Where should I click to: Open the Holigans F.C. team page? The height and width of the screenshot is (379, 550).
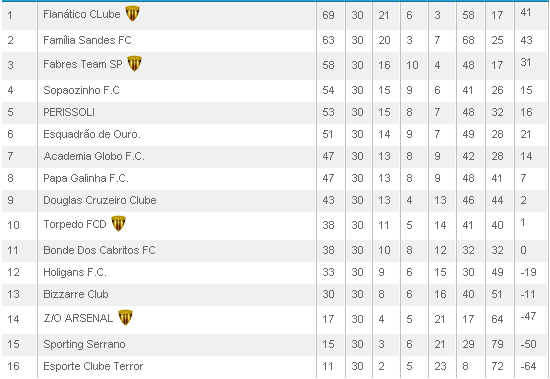(x=75, y=272)
